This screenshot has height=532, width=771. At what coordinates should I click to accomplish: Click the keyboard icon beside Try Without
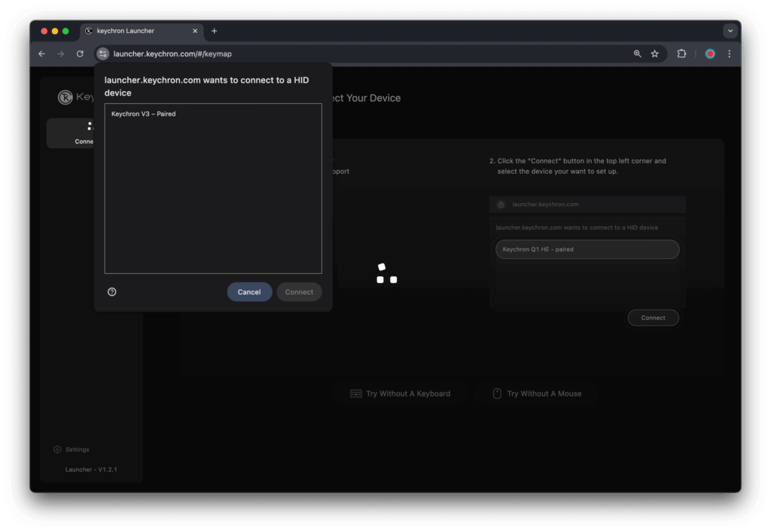[356, 394]
